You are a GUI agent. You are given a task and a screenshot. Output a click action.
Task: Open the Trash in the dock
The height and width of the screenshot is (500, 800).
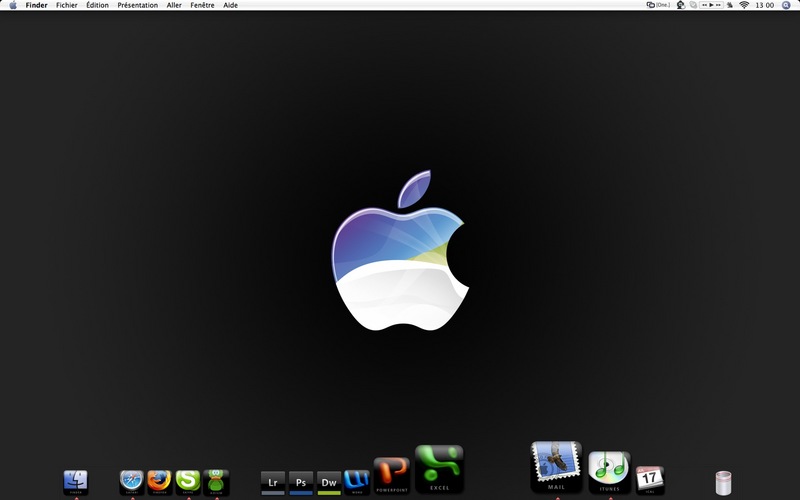coord(723,483)
